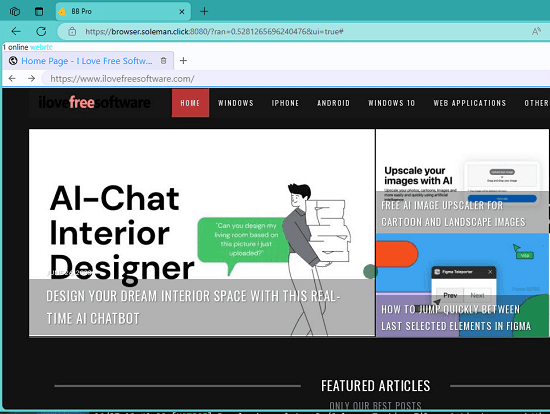This screenshot has height=414, width=550.
Task: Open the Read aloud icon in address bar
Action: [x=536, y=32]
